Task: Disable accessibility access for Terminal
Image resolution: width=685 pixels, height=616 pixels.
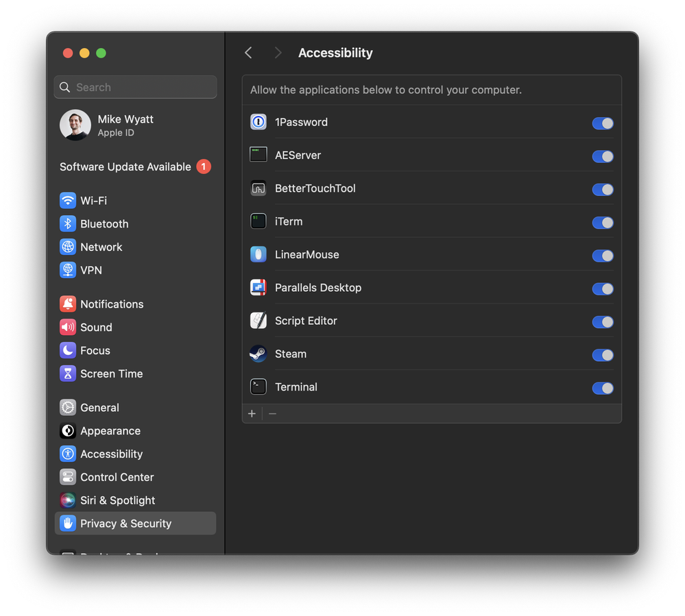Action: tap(602, 389)
